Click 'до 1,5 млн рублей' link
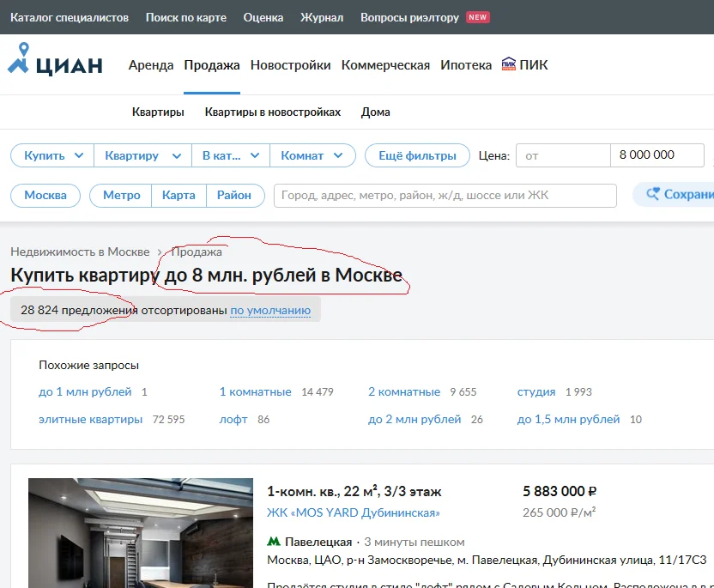 pyautogui.click(x=568, y=419)
